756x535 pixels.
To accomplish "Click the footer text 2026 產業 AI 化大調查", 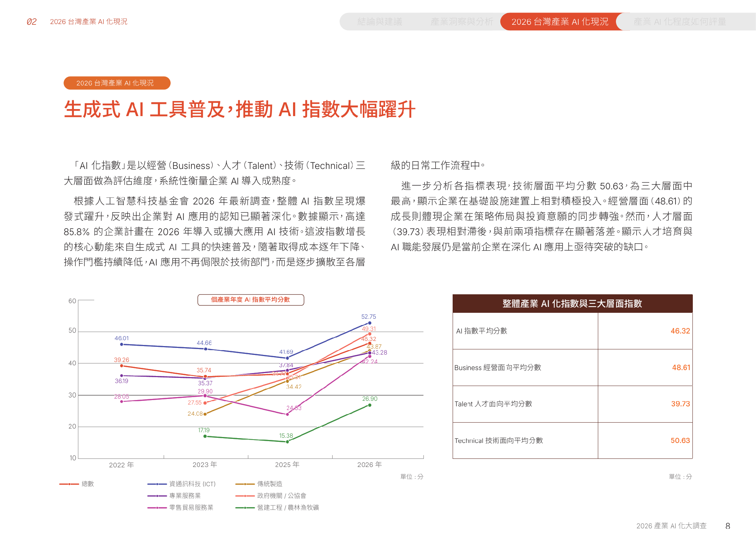I will pos(671,526).
